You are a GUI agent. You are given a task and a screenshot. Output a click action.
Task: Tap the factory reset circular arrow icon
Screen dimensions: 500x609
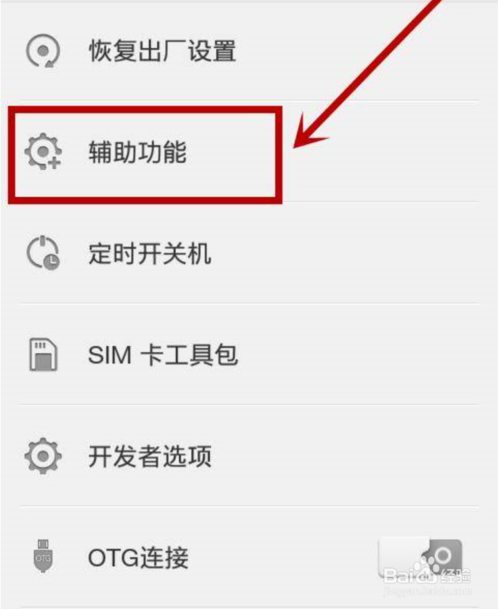click(x=43, y=51)
